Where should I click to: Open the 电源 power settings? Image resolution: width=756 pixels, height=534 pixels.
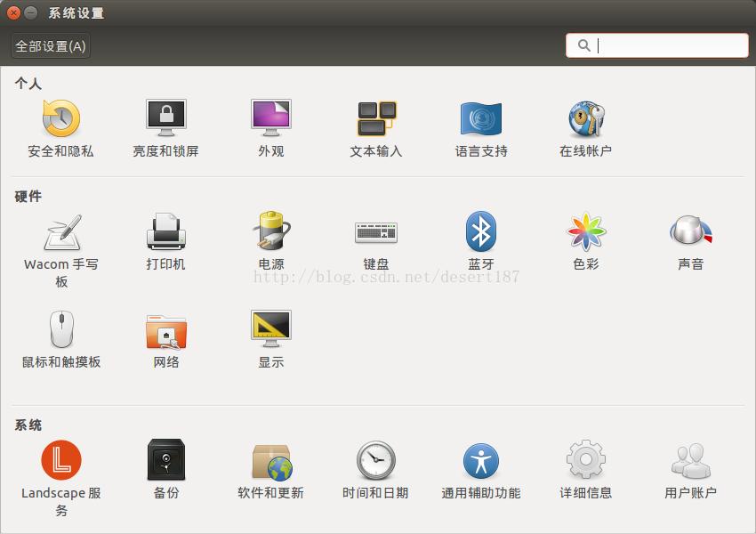point(269,236)
